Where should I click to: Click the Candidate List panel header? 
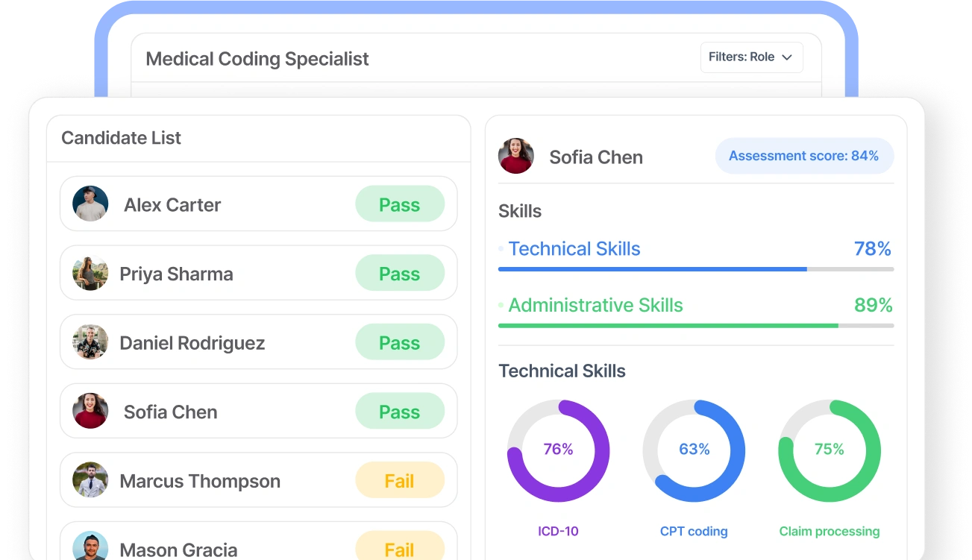(258, 138)
